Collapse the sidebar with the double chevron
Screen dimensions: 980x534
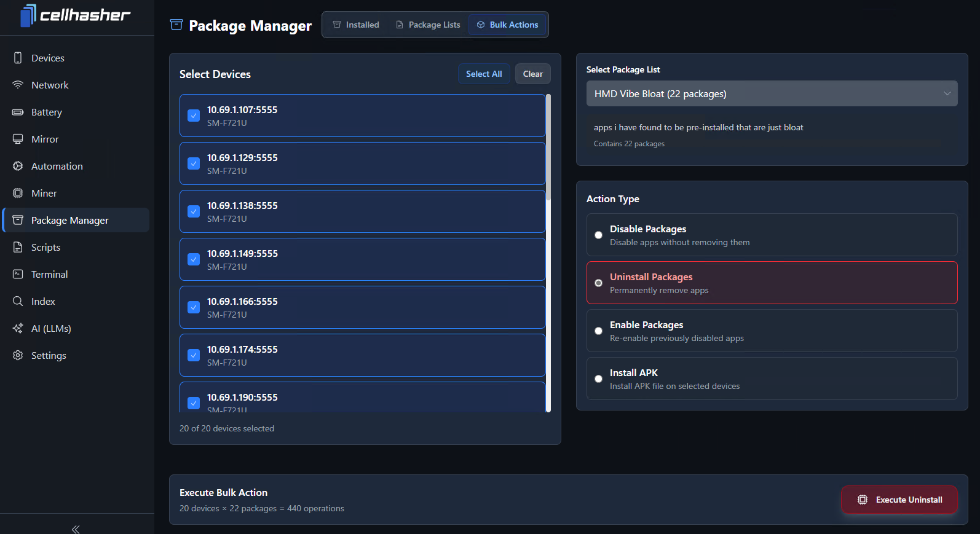[x=76, y=528]
